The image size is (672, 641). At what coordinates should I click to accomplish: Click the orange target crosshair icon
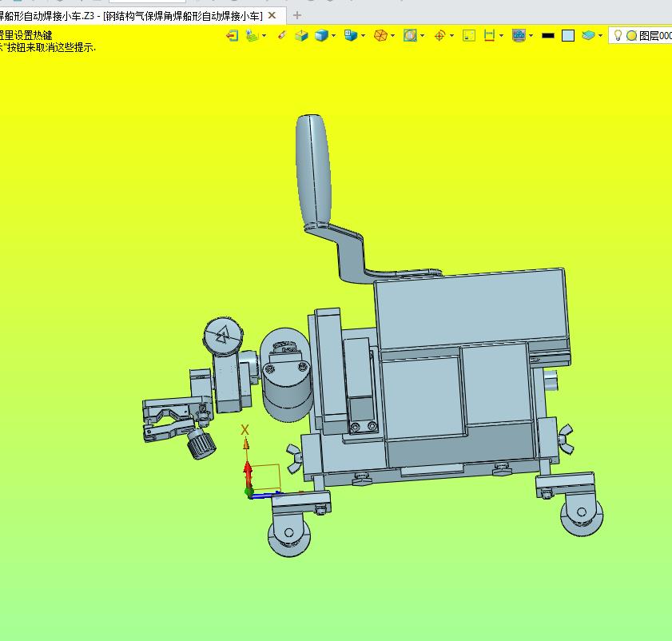(439, 36)
